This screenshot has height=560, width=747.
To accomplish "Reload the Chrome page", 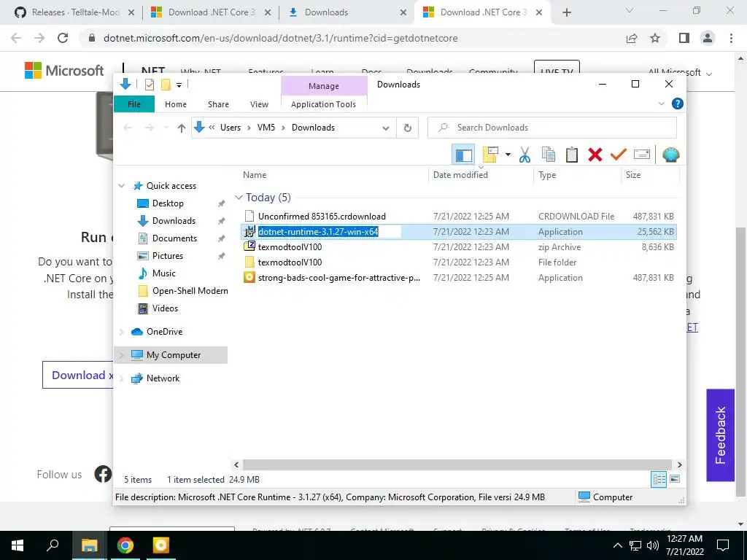I will [63, 38].
